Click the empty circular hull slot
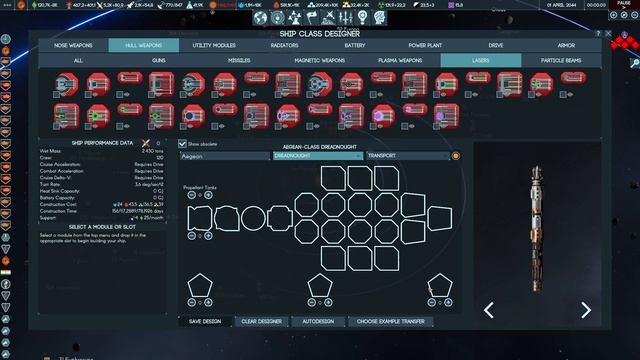The image size is (640, 360). tap(253, 218)
